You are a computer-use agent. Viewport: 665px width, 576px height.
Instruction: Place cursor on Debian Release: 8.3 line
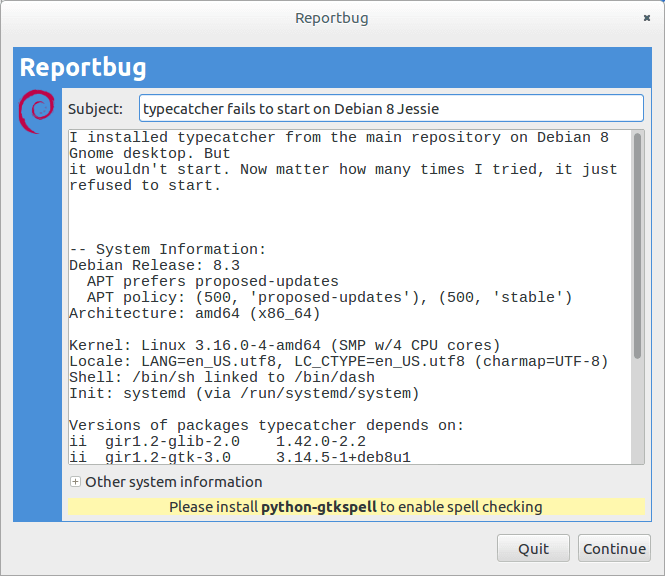click(x=154, y=265)
